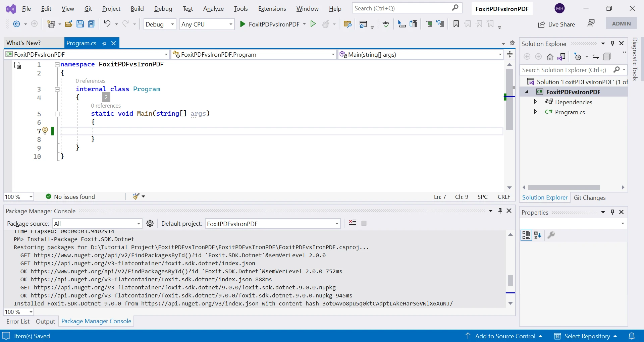Open the Build menu
This screenshot has width=644, height=342.
137,9
